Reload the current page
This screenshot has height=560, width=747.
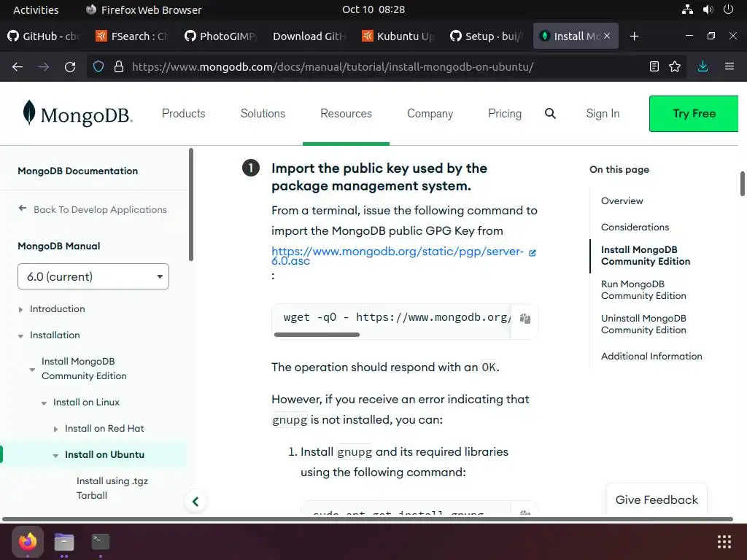coord(70,66)
